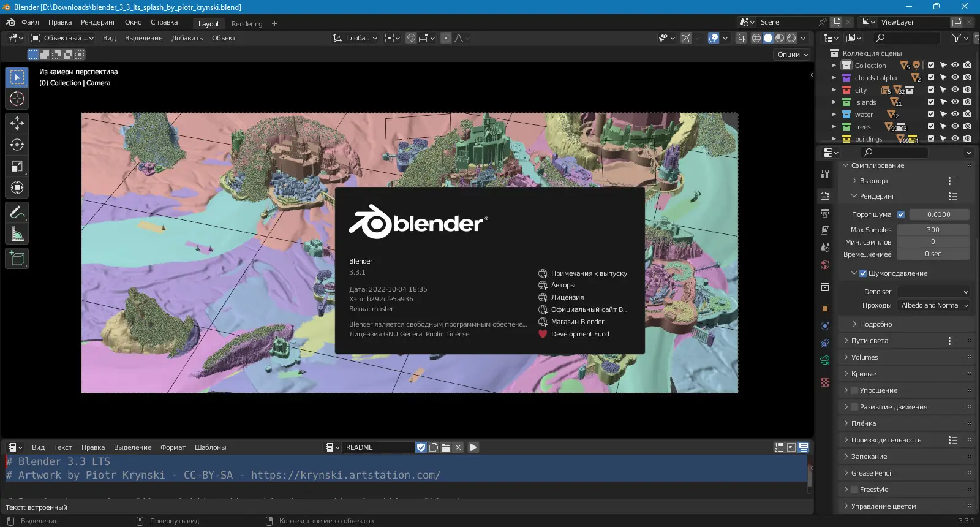Open the View Layer properties tab
Viewport: 980px width, 527px height.
pyautogui.click(x=825, y=230)
